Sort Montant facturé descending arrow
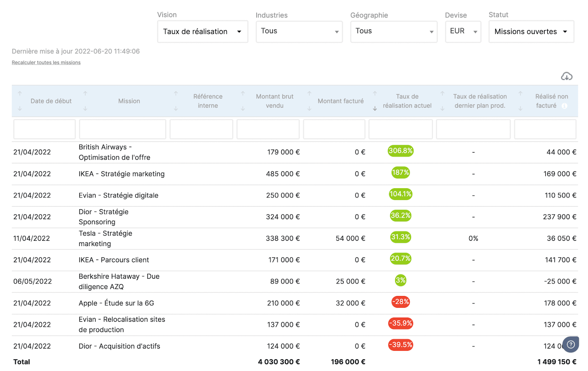Image resolution: width=588 pixels, height=371 pixels. point(309,108)
